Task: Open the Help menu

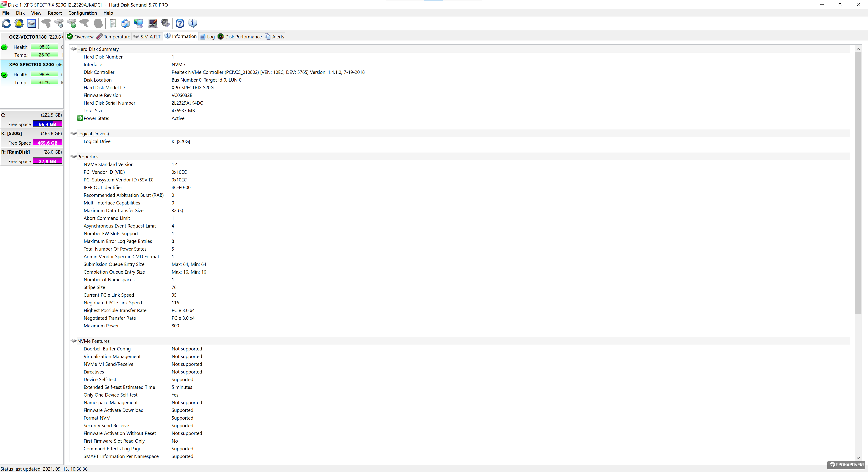Action: pyautogui.click(x=108, y=13)
